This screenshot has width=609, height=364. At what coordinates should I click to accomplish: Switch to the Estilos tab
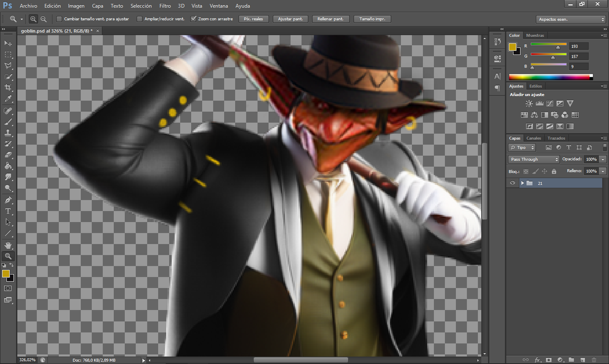[x=536, y=86]
